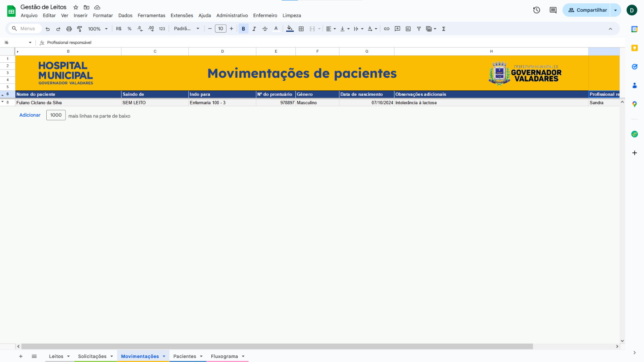The height and width of the screenshot is (362, 644).
Task: Open the borders tool
Action: click(x=301, y=29)
